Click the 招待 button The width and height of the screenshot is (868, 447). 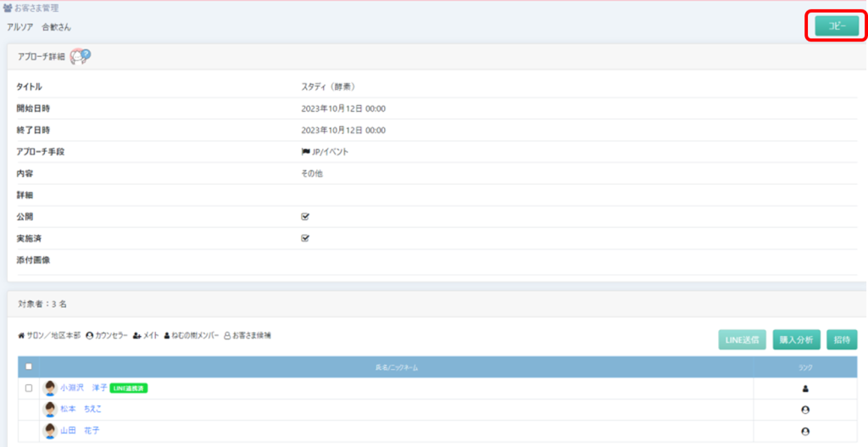point(842,339)
